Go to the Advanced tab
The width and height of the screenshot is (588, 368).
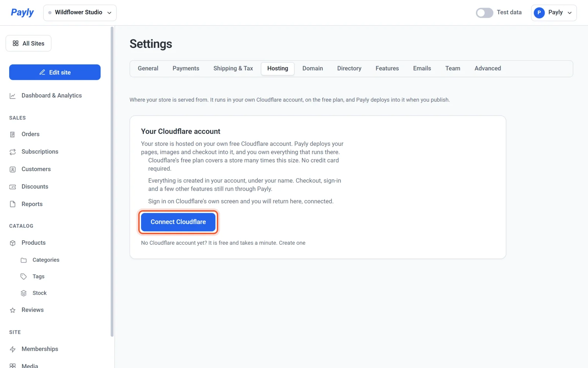(x=488, y=68)
